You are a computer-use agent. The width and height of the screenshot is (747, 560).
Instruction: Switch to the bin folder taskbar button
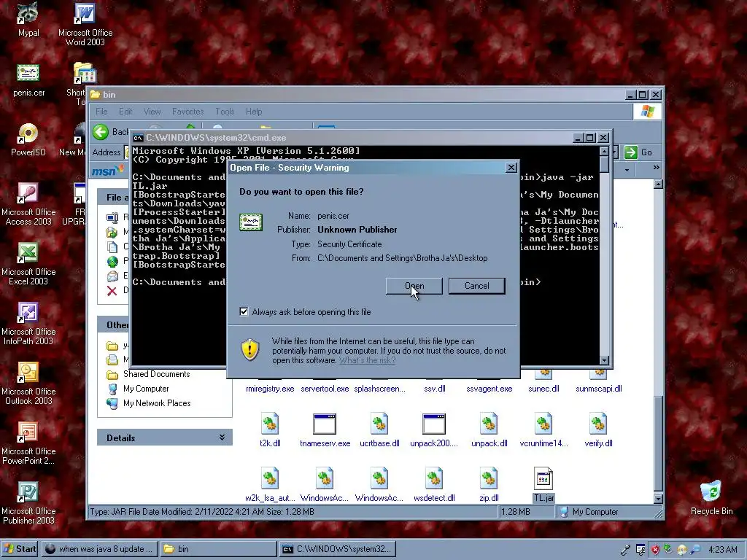click(x=217, y=549)
